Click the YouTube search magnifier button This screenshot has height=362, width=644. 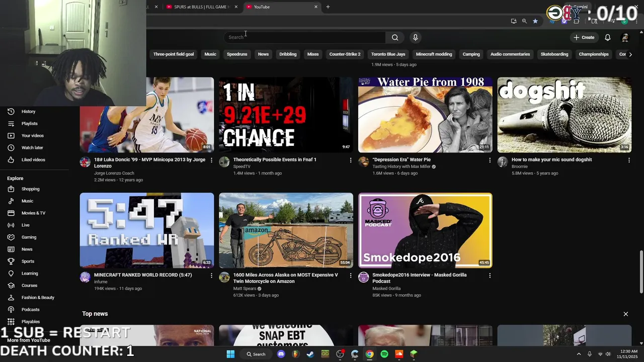pos(395,37)
